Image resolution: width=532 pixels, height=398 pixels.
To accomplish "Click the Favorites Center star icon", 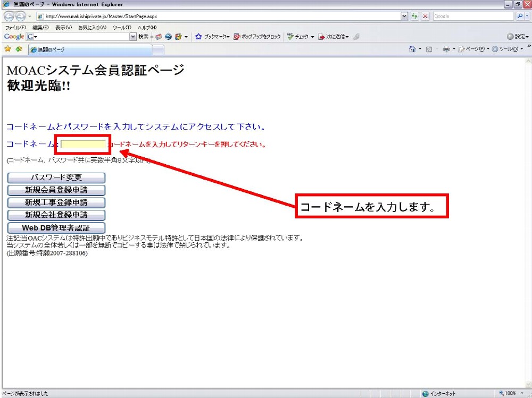I will (8, 49).
